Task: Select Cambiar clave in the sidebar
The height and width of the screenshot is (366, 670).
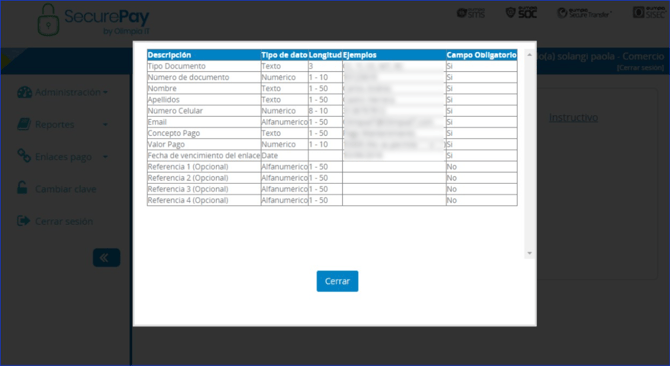Action: pos(57,189)
